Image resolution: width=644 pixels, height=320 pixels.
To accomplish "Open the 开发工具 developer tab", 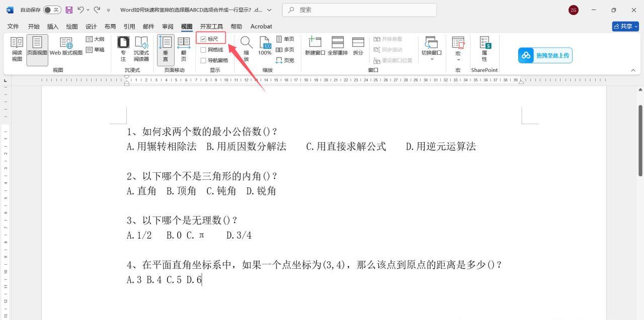I will pos(211,26).
